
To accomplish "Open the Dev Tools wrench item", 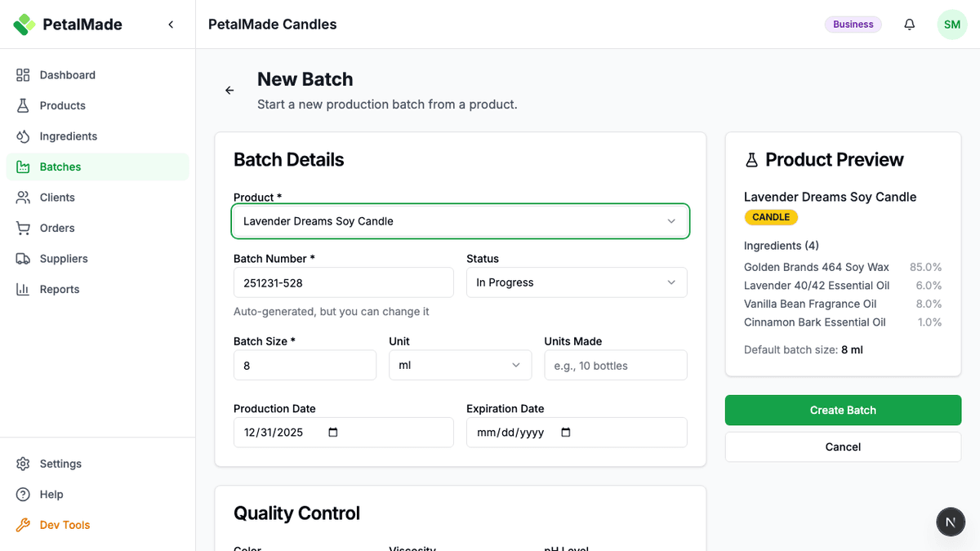I will click(x=24, y=524).
